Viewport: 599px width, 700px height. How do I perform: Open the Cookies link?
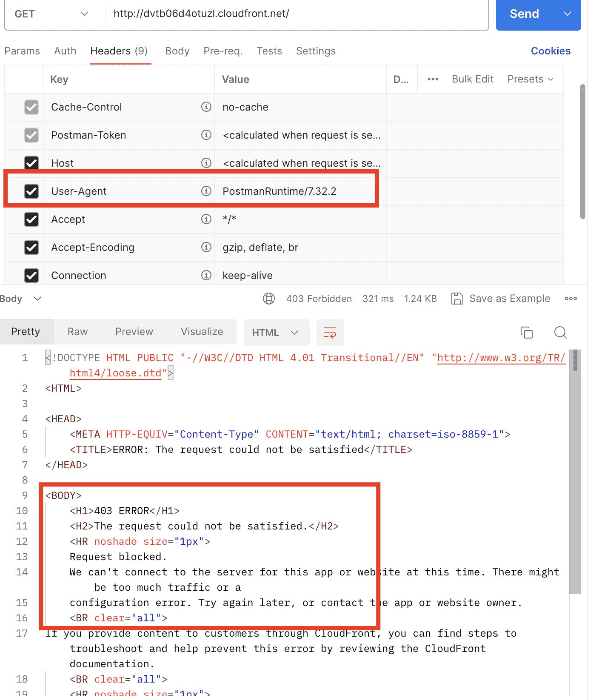(x=551, y=51)
